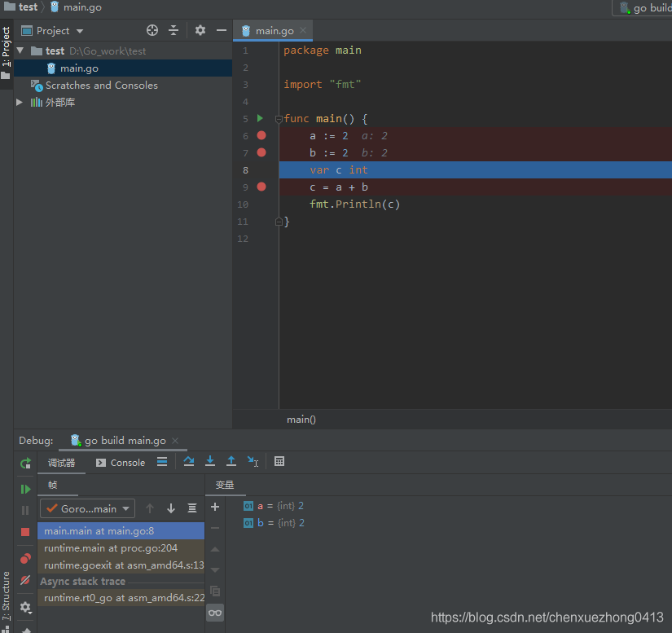Toggle Mute Breakpoints in the debug sidebar

click(x=25, y=580)
